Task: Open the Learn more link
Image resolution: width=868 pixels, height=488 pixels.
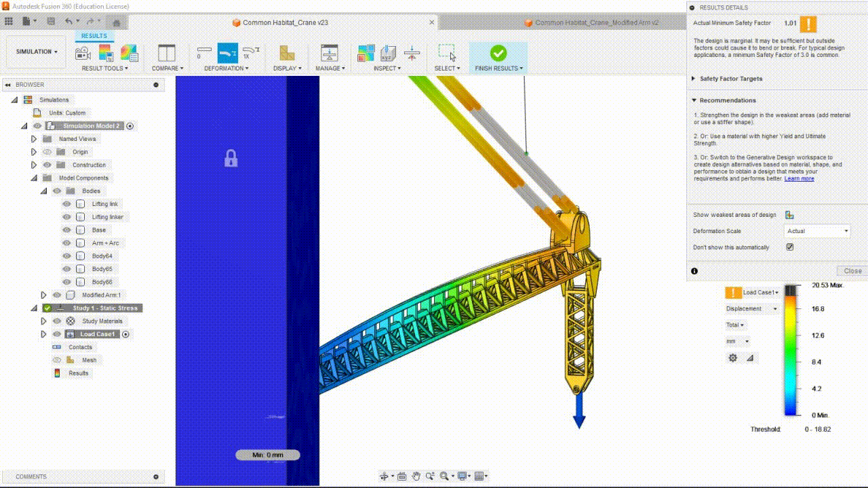Action: click(799, 179)
